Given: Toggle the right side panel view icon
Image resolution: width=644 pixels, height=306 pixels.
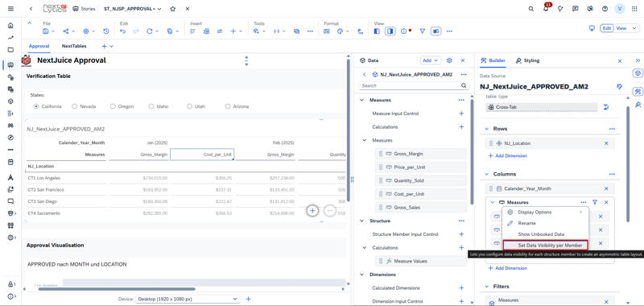Looking at the screenshot, I should click(x=390, y=31).
